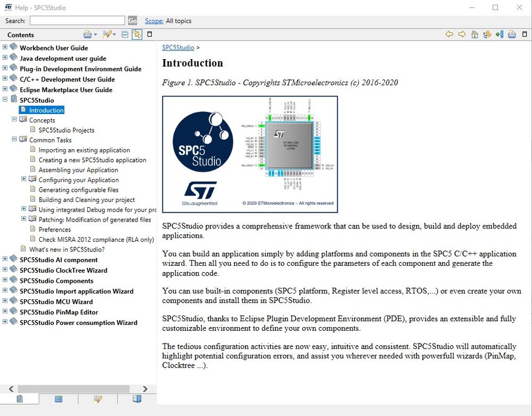This screenshot has width=532, height=416.
Task: Open Assembling your Application topic
Action: click(78, 170)
